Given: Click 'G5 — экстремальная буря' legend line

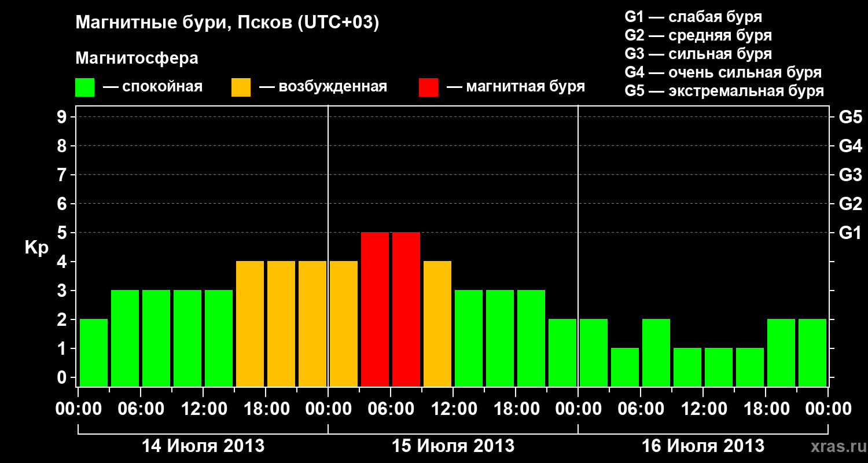Looking at the screenshot, I should tap(724, 91).
